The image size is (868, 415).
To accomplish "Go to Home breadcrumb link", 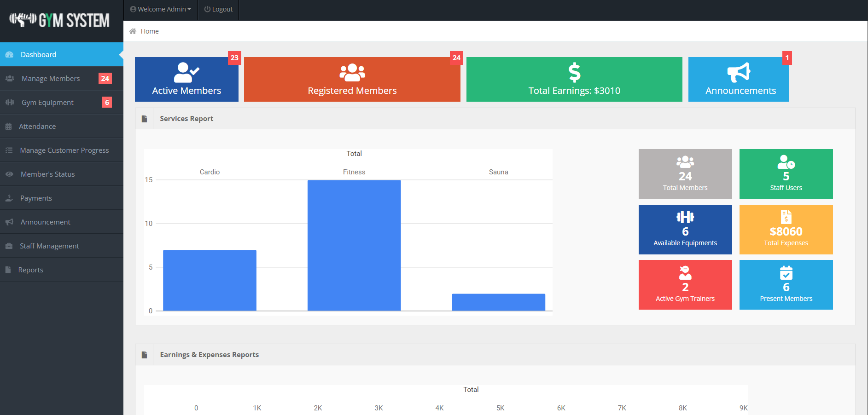I will [150, 31].
